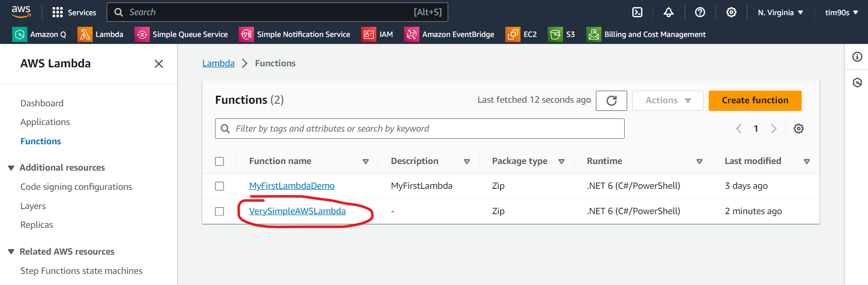Image resolution: width=868 pixels, height=285 pixels.
Task: Click the top AWS search box
Action: point(278,12)
